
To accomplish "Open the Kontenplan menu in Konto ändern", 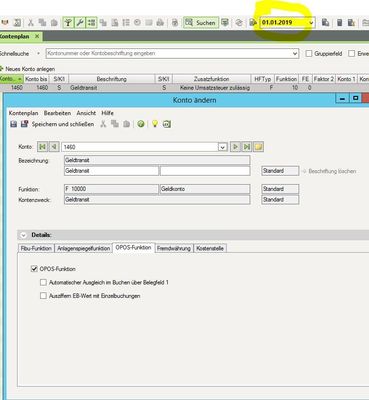I will 23,113.
